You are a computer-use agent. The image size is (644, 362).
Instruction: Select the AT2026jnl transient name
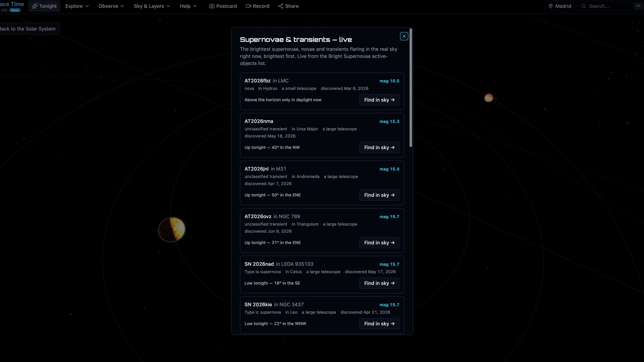point(256,169)
